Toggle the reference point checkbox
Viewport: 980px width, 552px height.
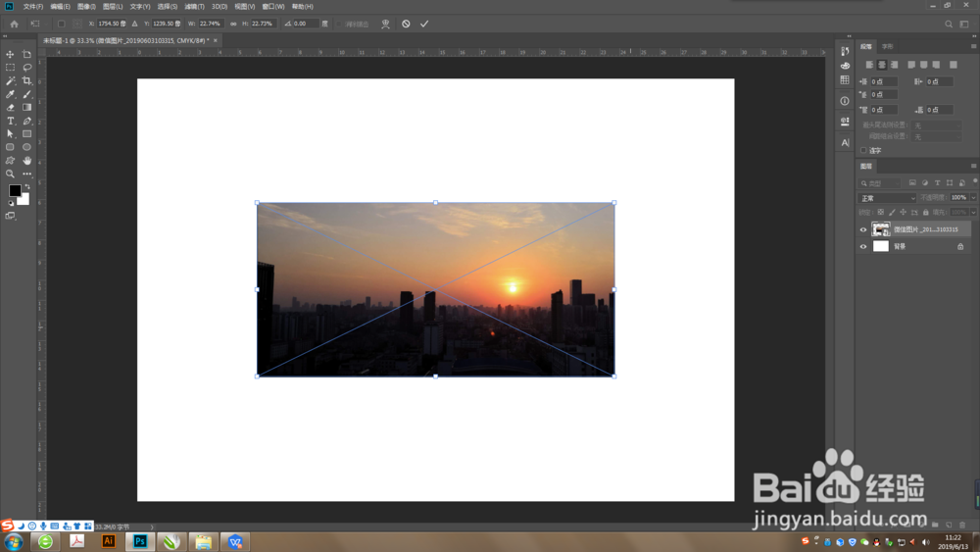click(x=61, y=24)
